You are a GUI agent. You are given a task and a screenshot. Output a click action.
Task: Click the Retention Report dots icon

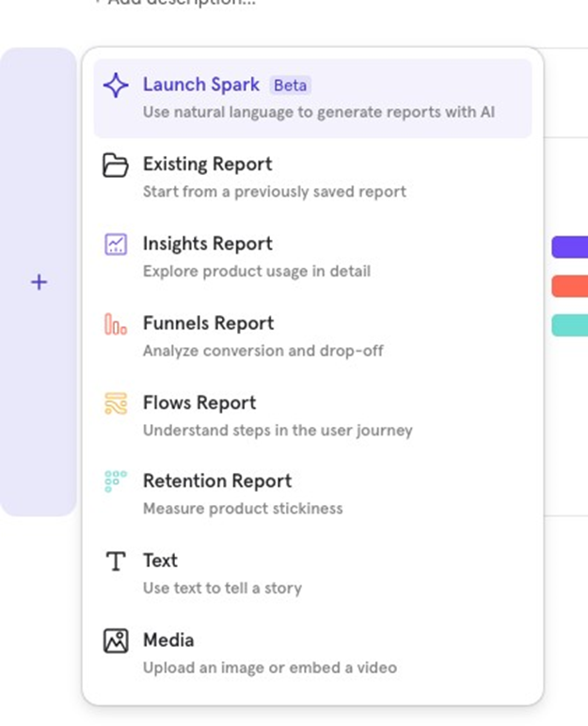(x=116, y=482)
